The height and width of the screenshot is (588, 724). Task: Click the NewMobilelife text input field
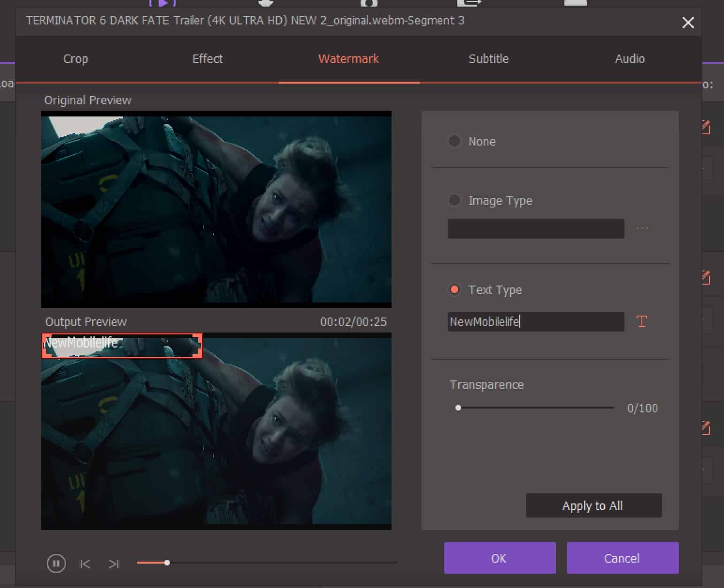(536, 322)
